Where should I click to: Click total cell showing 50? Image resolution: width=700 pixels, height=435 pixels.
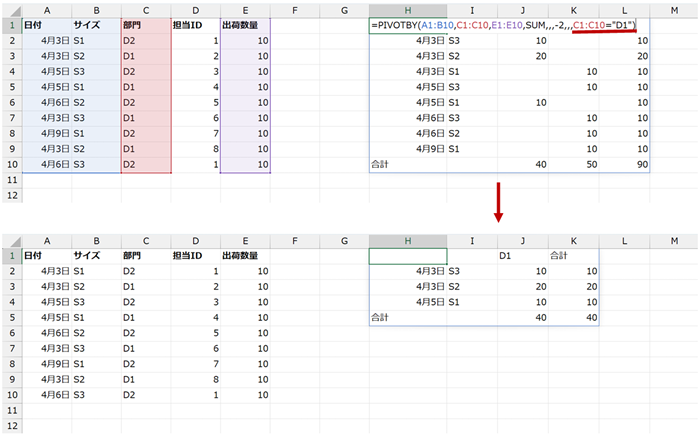(x=574, y=164)
